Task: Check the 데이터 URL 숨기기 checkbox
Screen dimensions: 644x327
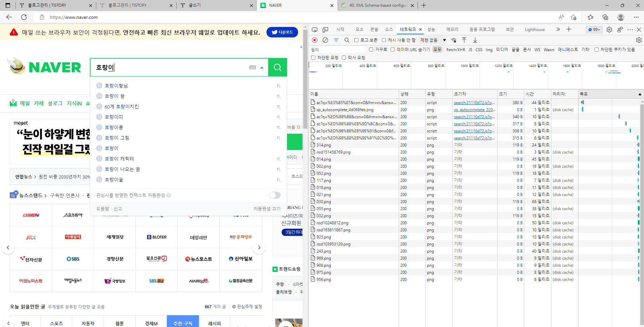Action: (393, 50)
